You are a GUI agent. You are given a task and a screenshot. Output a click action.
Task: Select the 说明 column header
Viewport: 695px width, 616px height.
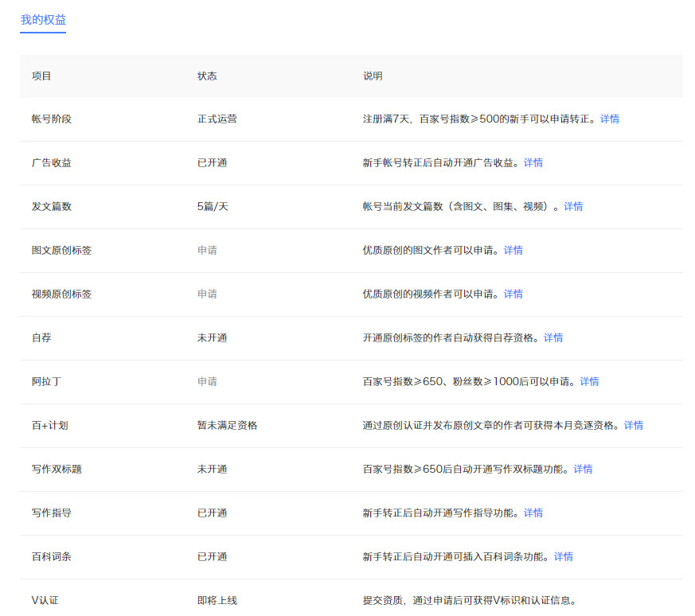[x=373, y=76]
